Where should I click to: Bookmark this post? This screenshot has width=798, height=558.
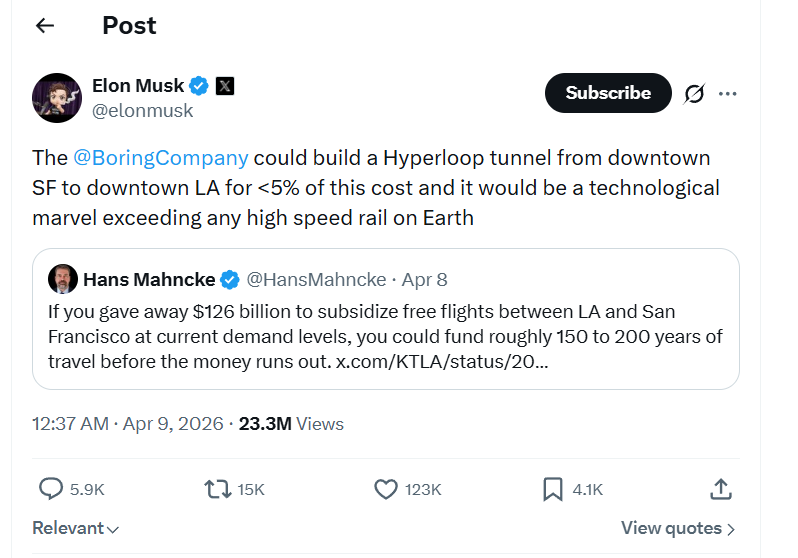click(x=553, y=489)
